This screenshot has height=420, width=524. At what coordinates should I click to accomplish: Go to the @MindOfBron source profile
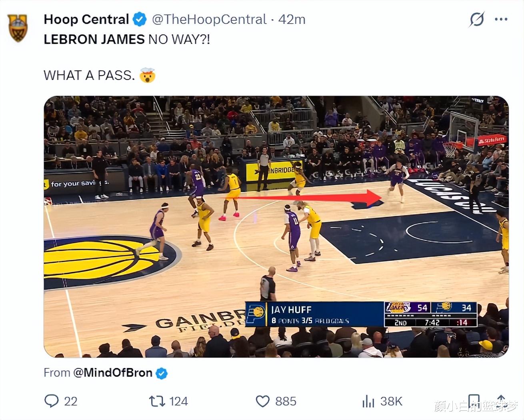tap(112, 373)
